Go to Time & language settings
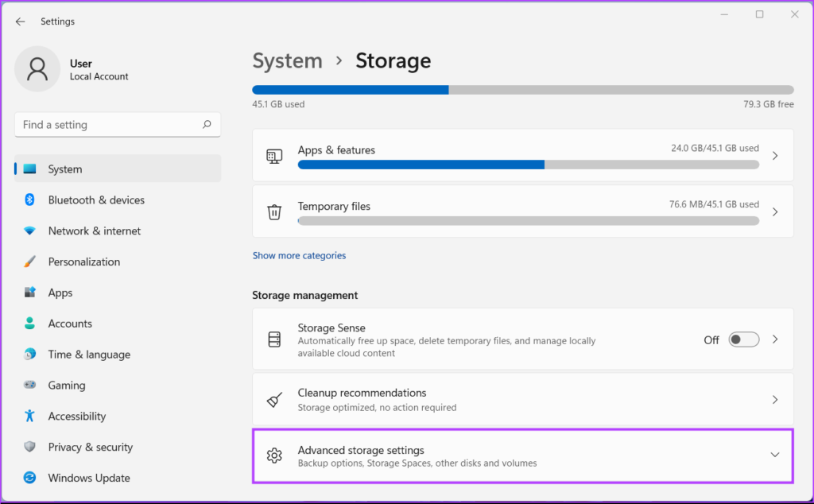 pyautogui.click(x=89, y=355)
